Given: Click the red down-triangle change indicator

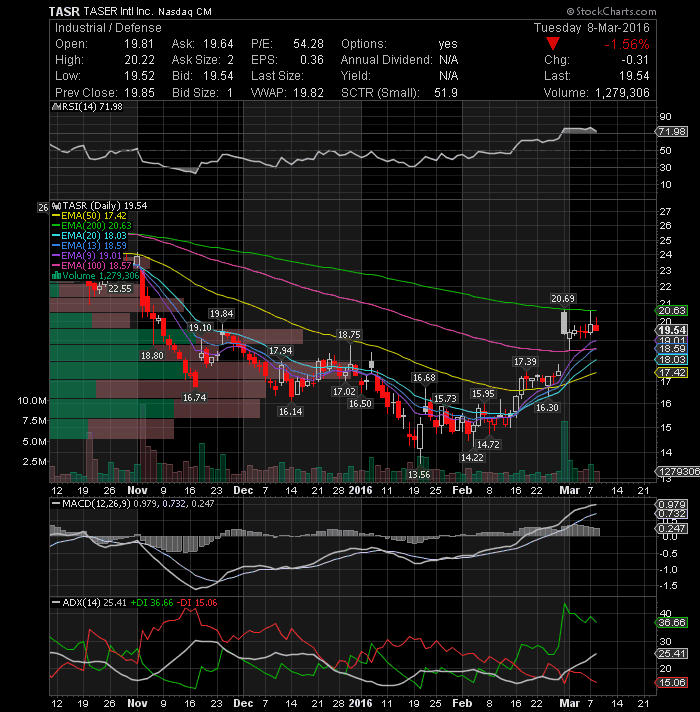Looking at the screenshot, I should tap(552, 44).
